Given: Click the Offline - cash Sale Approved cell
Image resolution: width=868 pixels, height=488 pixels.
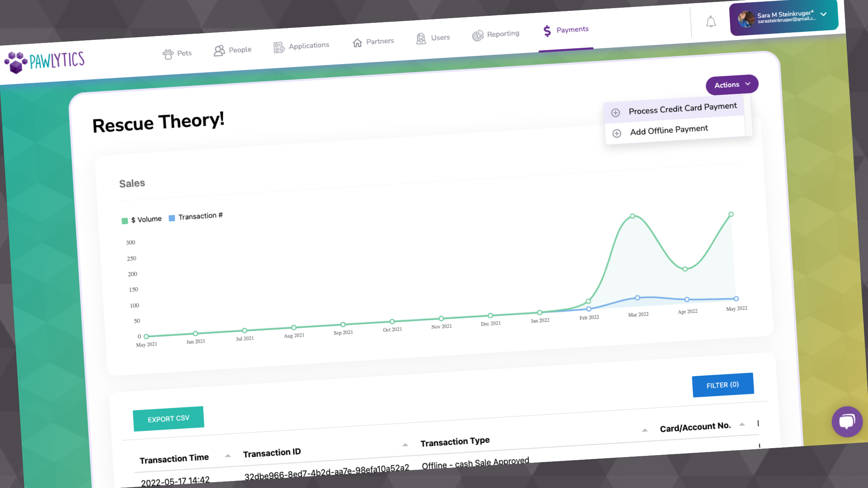Looking at the screenshot, I should (x=475, y=463).
